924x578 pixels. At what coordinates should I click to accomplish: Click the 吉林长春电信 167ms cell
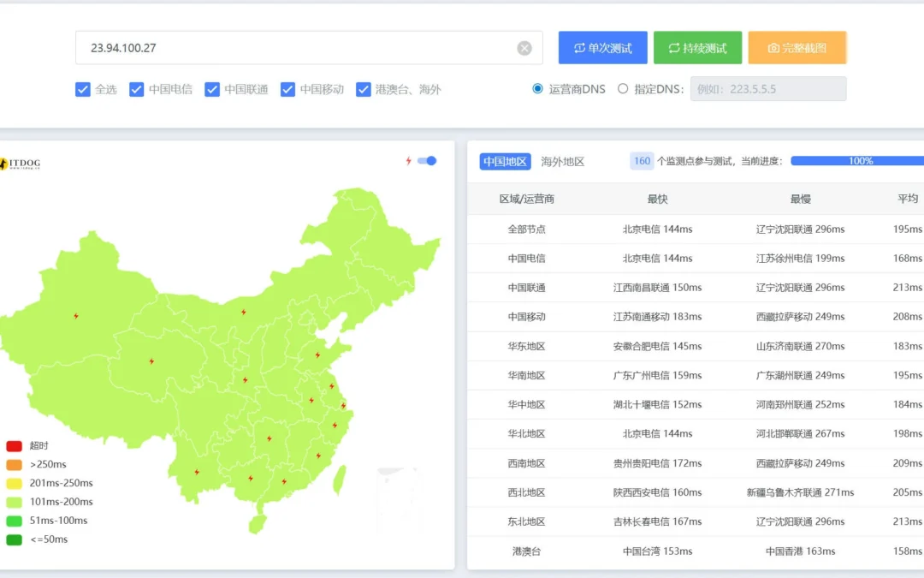pyautogui.click(x=658, y=522)
